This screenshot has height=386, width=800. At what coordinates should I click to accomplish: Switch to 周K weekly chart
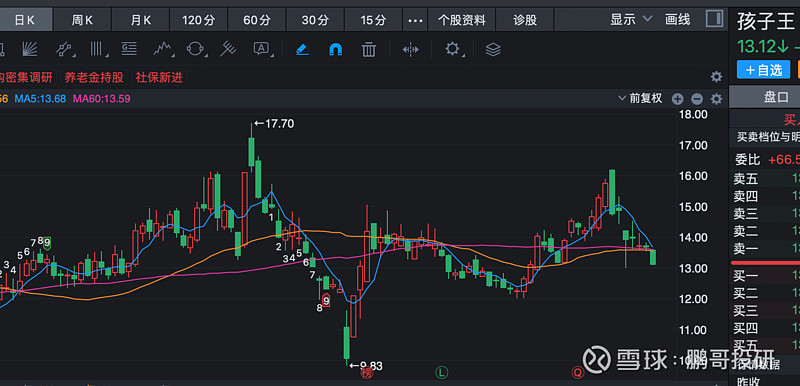(82, 20)
